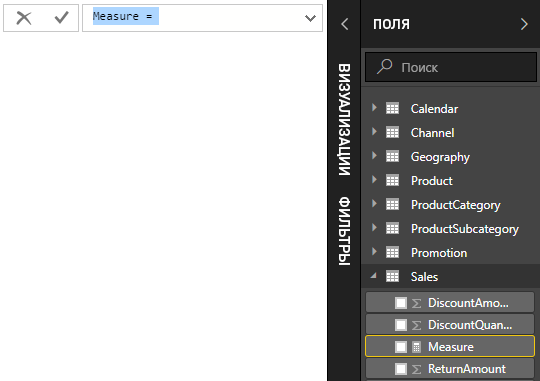
Task: Cancel the formula with the X icon
Action: [x=24, y=18]
